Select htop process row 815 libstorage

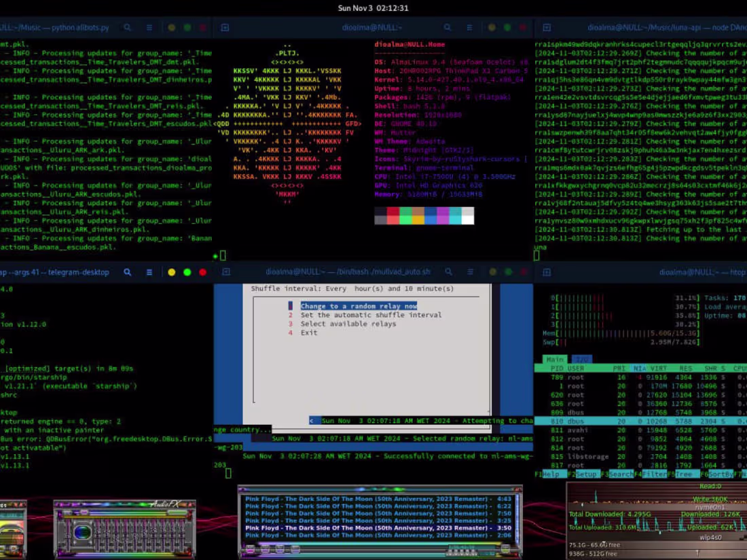tap(640, 456)
